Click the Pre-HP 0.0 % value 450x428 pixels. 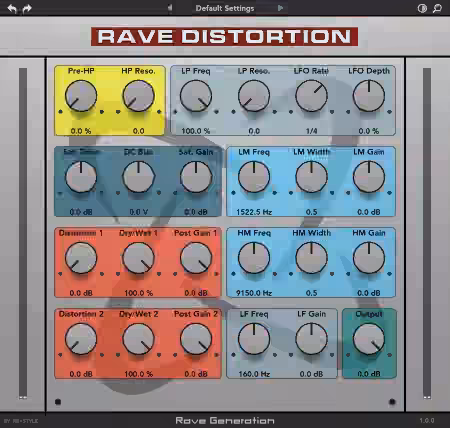81,131
